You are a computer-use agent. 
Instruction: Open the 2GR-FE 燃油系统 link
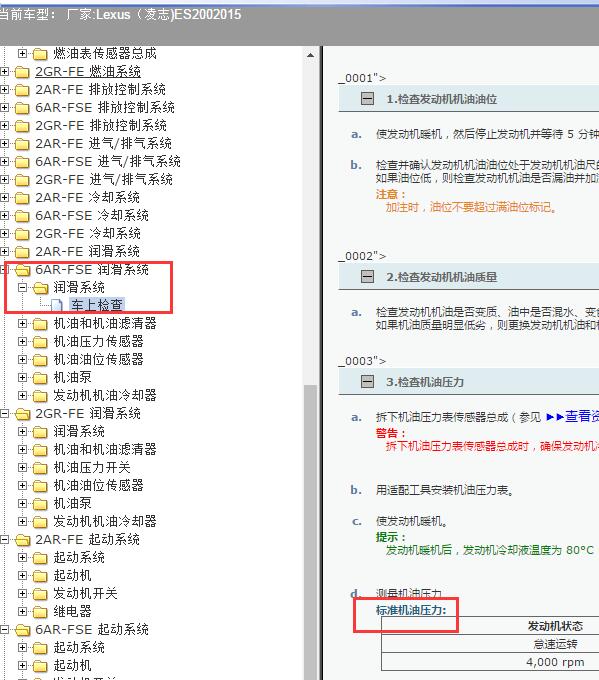tap(88, 72)
